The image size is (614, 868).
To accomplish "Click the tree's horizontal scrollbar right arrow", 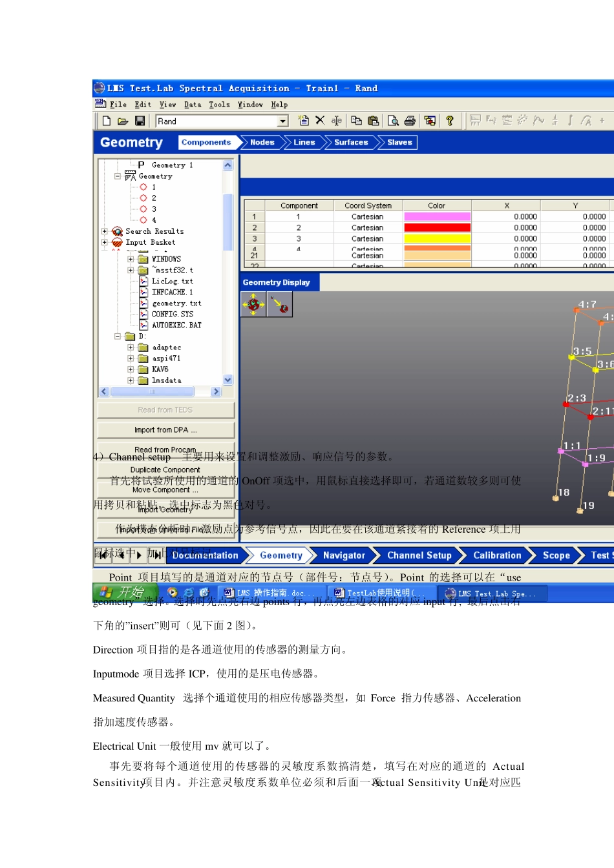I will coord(216,391).
